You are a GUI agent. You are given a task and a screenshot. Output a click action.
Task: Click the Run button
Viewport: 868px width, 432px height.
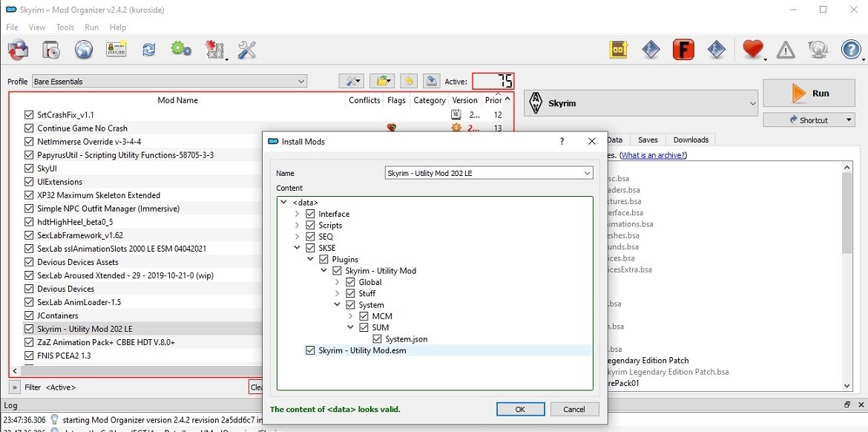tap(809, 93)
